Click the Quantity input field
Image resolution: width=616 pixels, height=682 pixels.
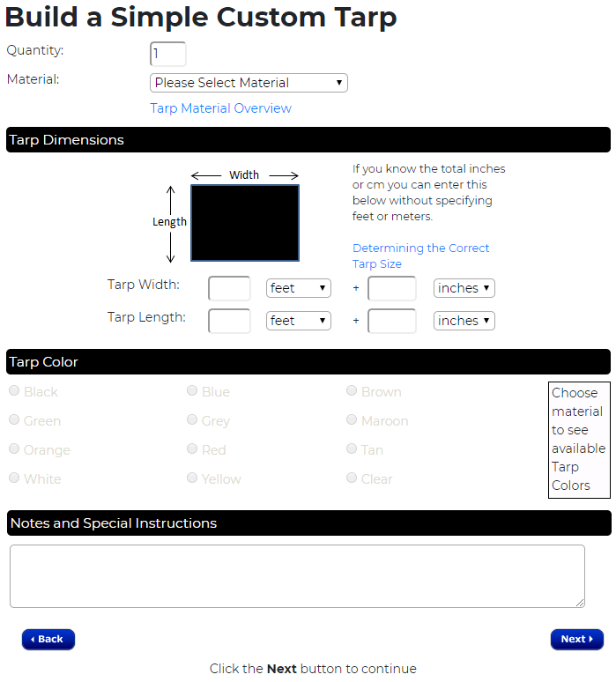[x=168, y=54]
